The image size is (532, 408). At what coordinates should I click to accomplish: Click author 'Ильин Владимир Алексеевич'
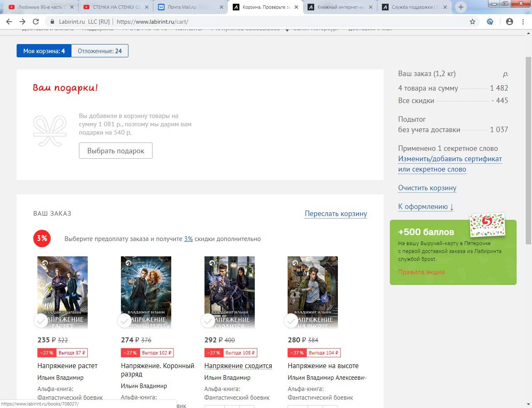(x=327, y=378)
